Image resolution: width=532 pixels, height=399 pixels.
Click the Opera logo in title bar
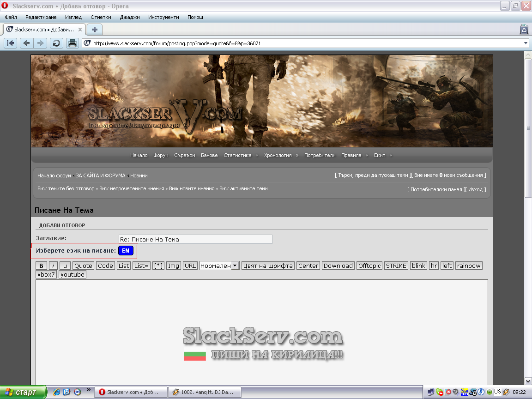[5, 6]
